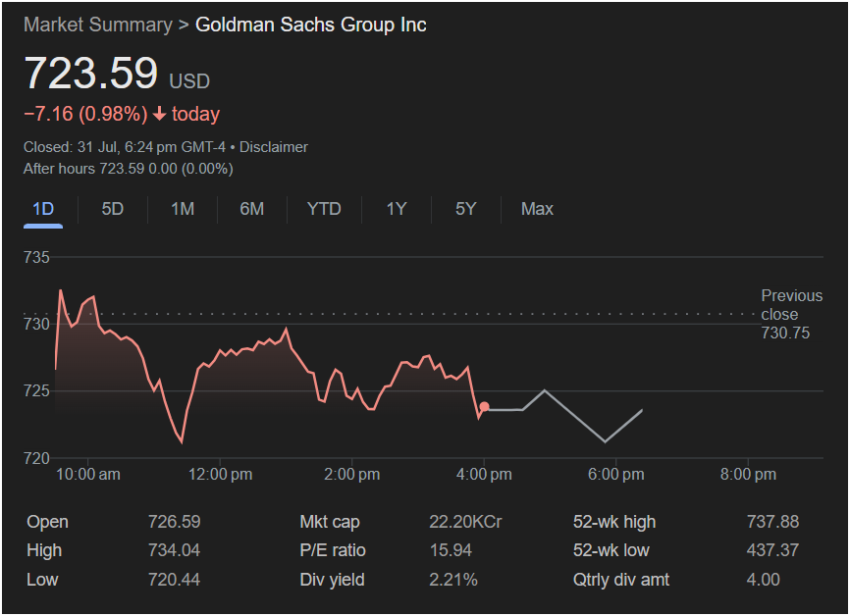Click the P/E ratio label
The height and width of the screenshot is (616, 850).
[x=333, y=550]
